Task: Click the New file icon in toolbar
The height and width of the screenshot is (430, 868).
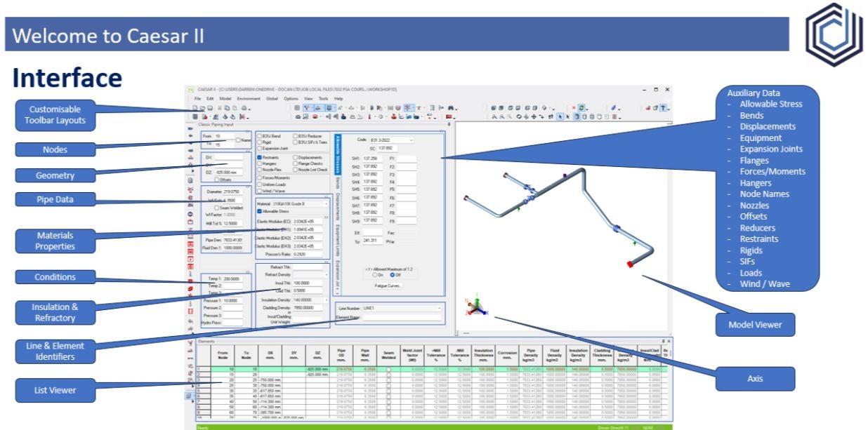Action: [195, 107]
